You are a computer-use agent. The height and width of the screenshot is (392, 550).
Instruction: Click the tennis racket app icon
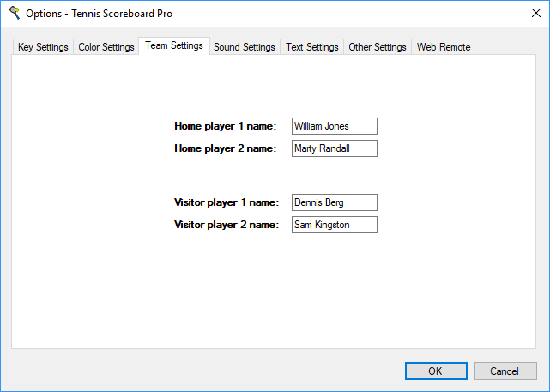click(x=14, y=14)
